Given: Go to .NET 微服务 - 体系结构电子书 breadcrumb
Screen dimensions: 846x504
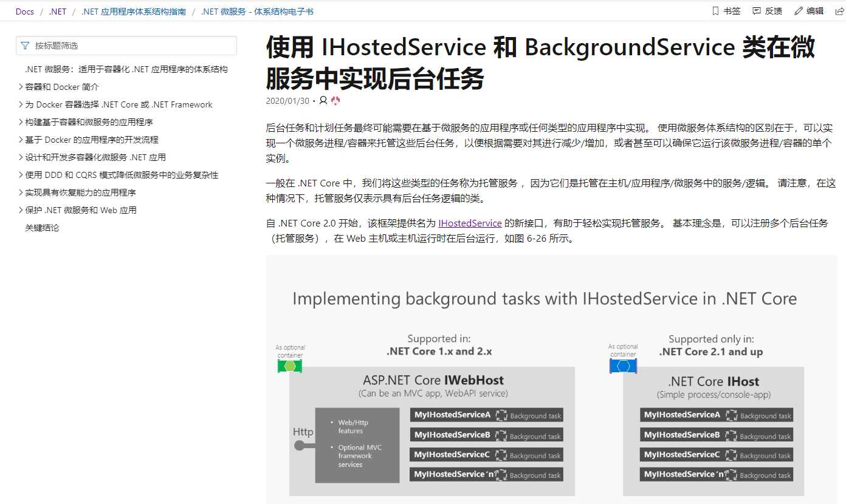Looking at the screenshot, I should [x=257, y=12].
